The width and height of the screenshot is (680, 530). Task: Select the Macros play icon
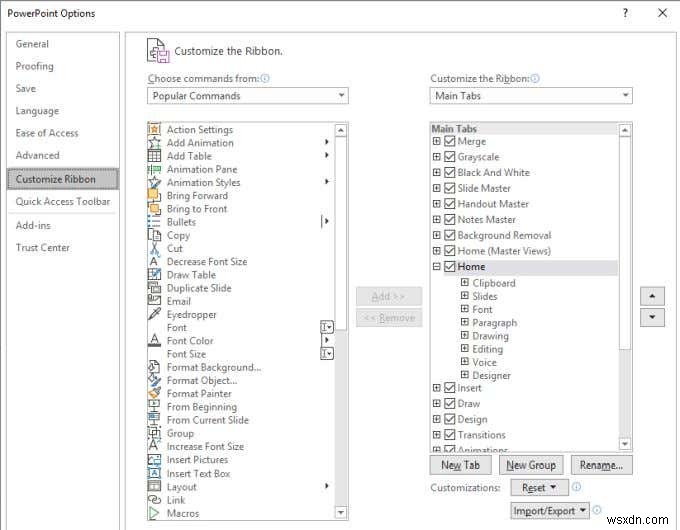(154, 513)
